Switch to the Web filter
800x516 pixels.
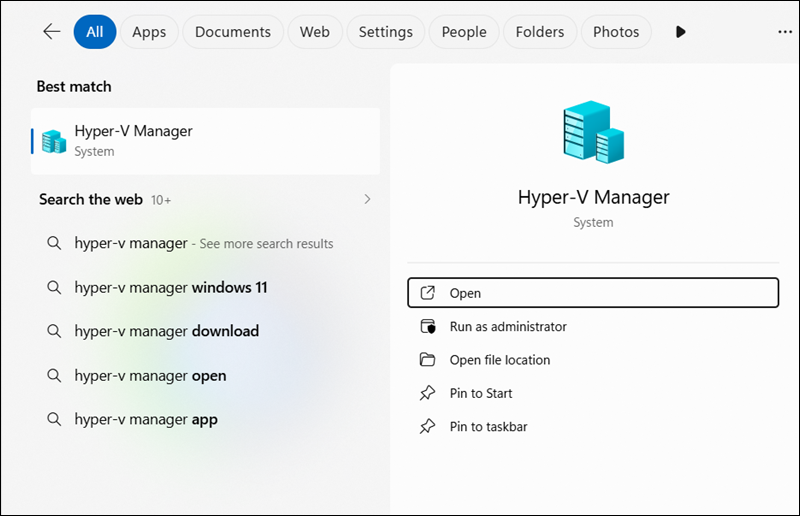point(314,32)
